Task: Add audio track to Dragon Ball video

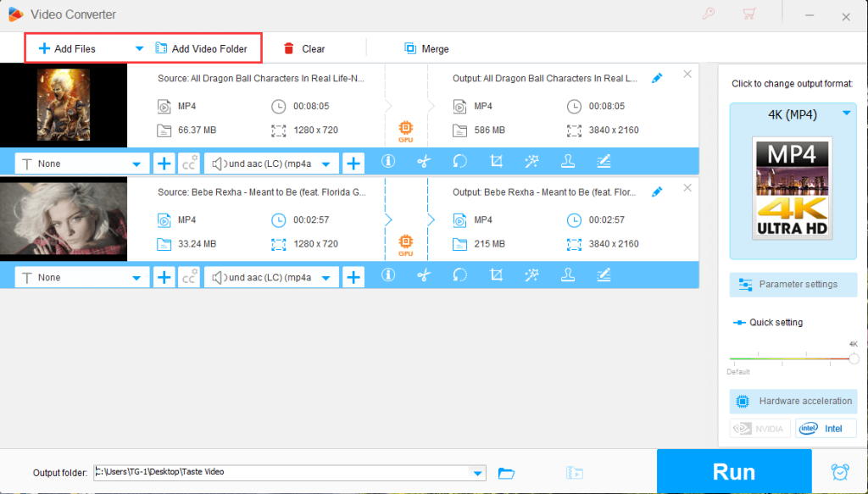Action: pos(353,164)
